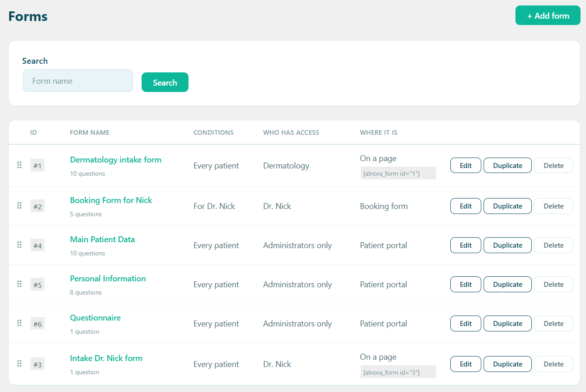This screenshot has height=392, width=586.
Task: Edit the Personal Information form
Action: point(466,284)
